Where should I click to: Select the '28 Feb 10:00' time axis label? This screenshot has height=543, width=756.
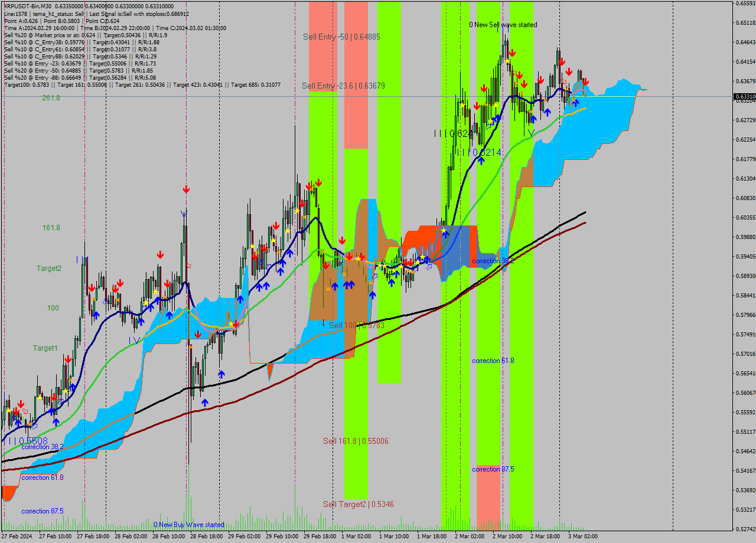click(168, 537)
